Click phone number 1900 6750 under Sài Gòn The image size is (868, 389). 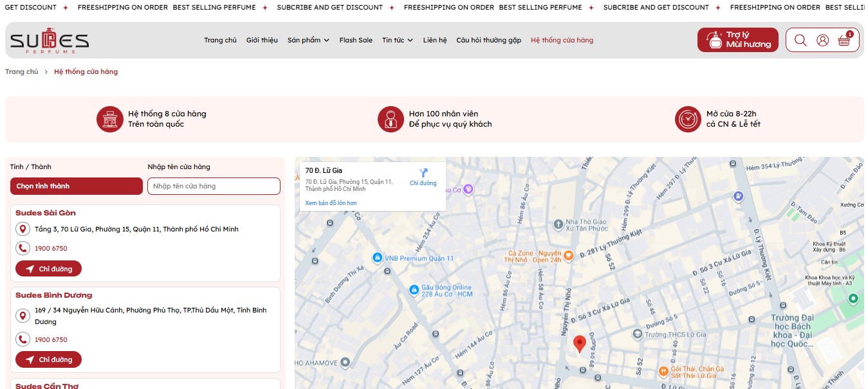point(51,248)
